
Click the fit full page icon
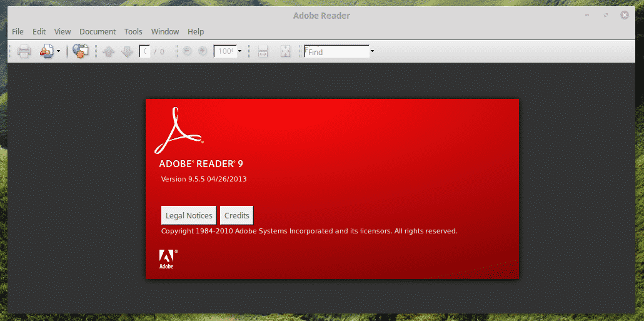286,51
